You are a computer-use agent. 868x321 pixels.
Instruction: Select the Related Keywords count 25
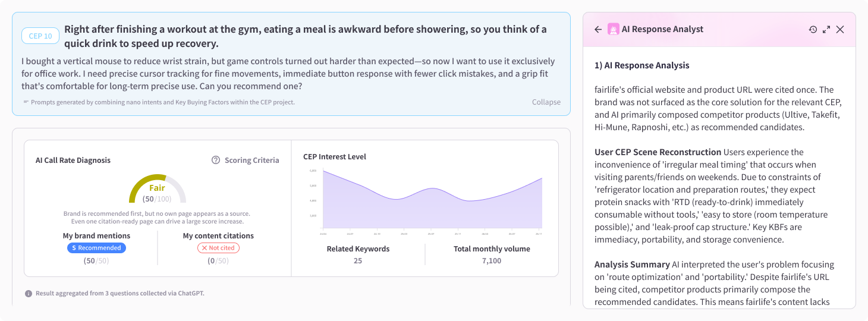[358, 260]
